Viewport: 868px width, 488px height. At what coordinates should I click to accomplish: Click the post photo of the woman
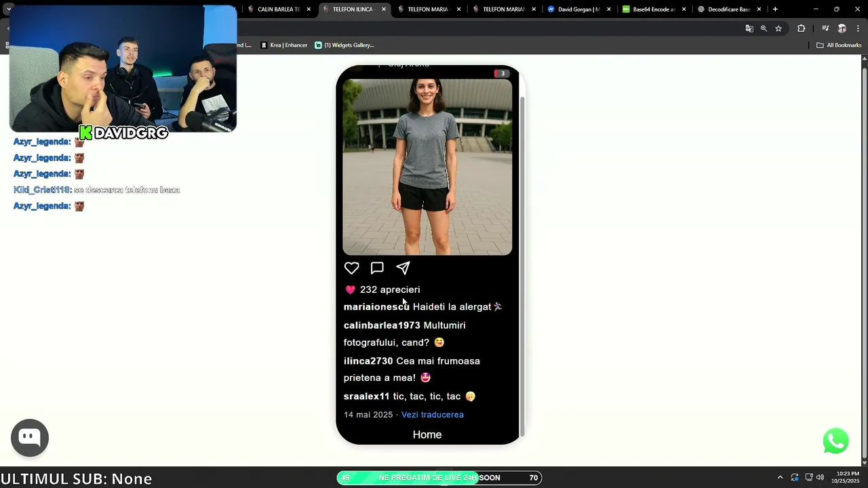click(427, 167)
